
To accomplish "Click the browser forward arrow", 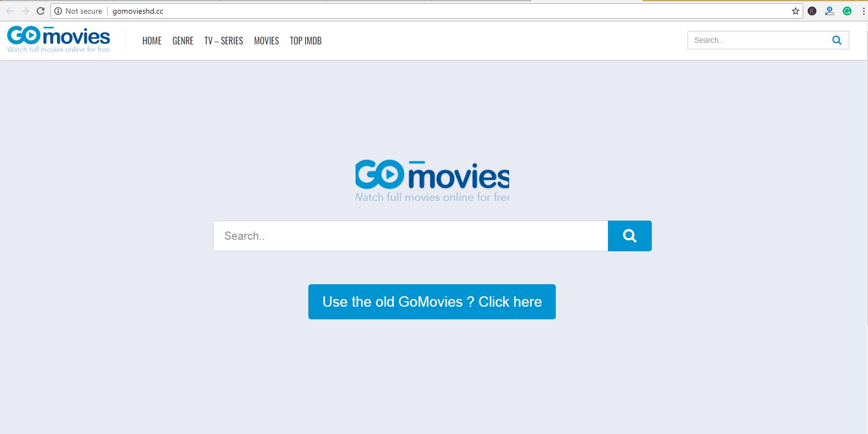I will 25,11.
